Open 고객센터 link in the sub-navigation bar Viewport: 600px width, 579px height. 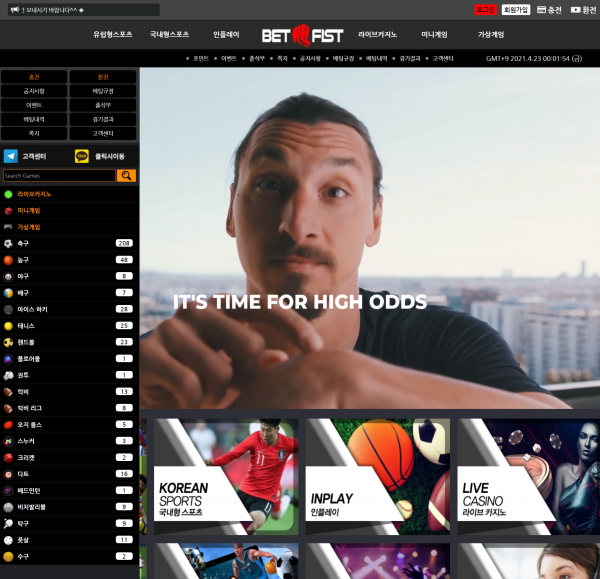pyautogui.click(x=443, y=59)
